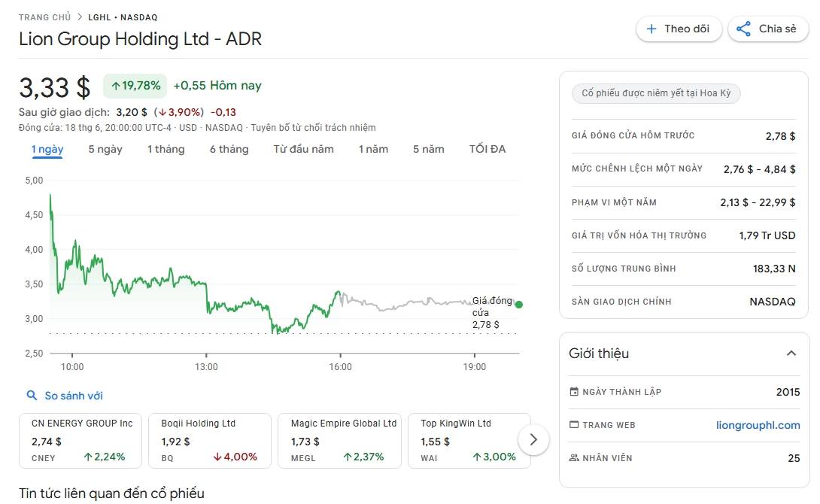Viewport: 820px width, 504px height.
Task: Click Giá đóng cửa hôm trước value 2,78 $
Action: [x=780, y=136]
